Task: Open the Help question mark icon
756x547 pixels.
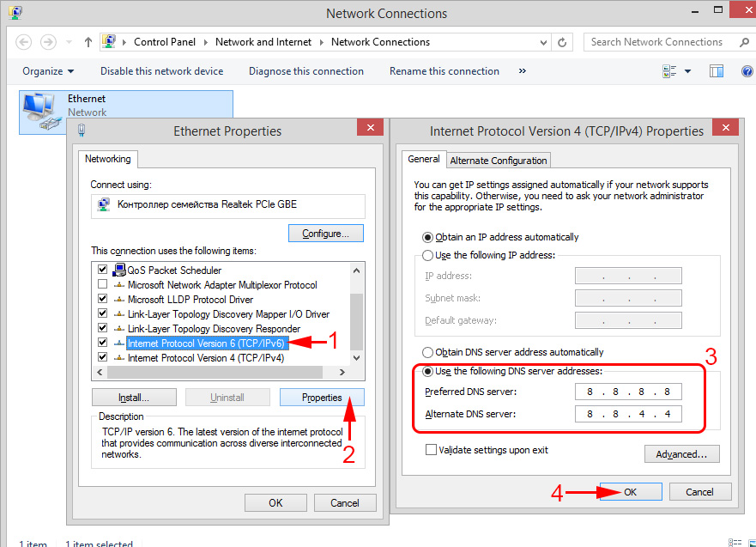Action: pyautogui.click(x=747, y=72)
